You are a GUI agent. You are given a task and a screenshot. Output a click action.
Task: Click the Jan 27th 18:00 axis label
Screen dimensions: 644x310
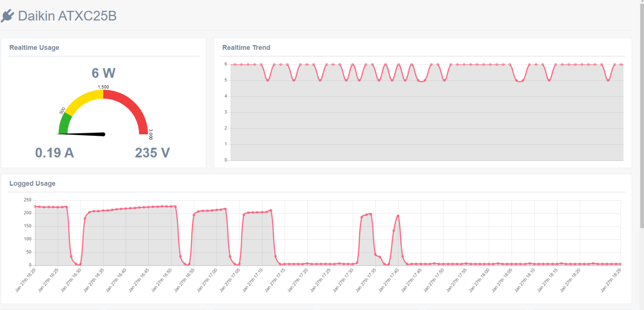(x=479, y=280)
